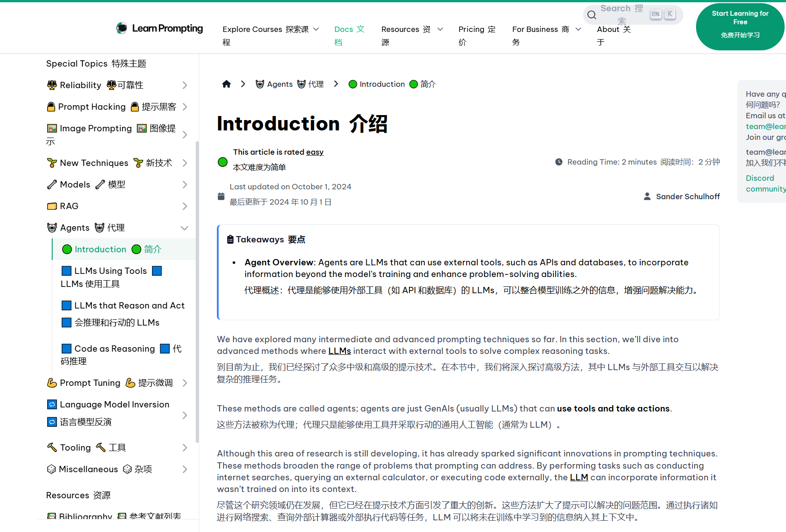Screen dimensions: 786x532
Task: Click the sidebar vertical scrollbar
Action: tap(197, 292)
